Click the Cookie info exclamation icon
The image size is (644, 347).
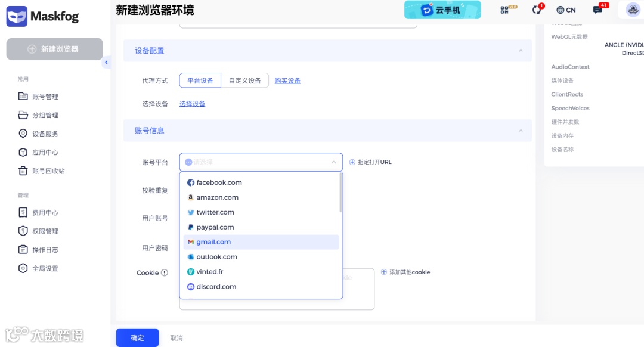pos(165,272)
